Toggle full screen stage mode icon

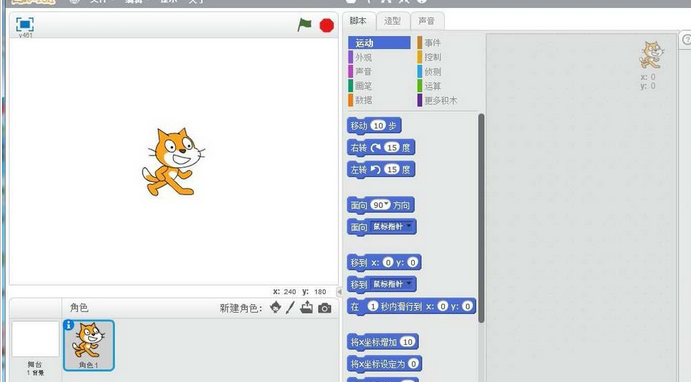click(25, 24)
